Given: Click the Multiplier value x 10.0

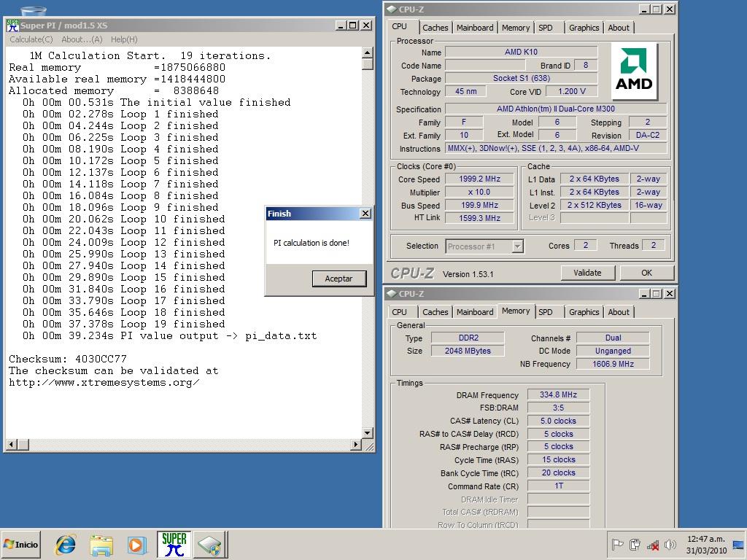Looking at the screenshot, I should tap(480, 192).
